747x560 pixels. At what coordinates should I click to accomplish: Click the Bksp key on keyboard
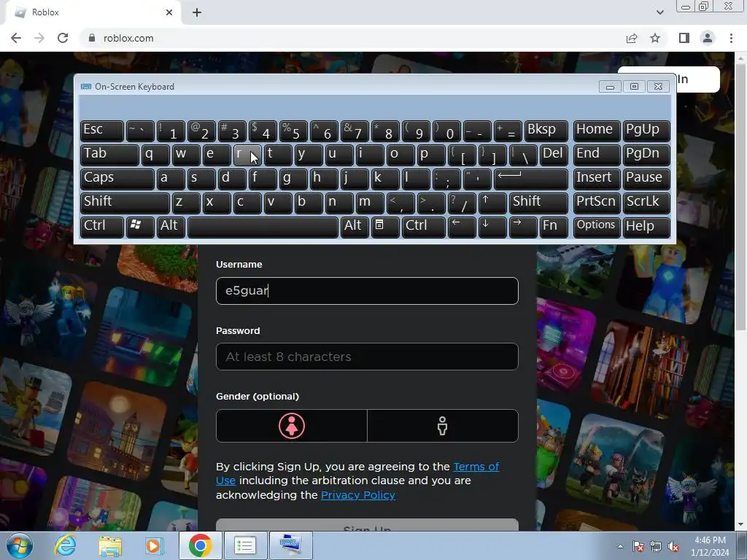(x=546, y=131)
